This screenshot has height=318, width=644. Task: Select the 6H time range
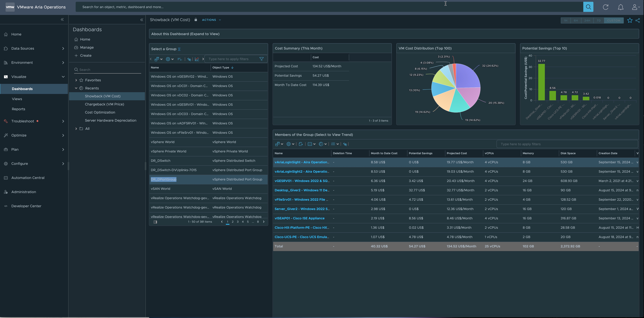point(576,20)
